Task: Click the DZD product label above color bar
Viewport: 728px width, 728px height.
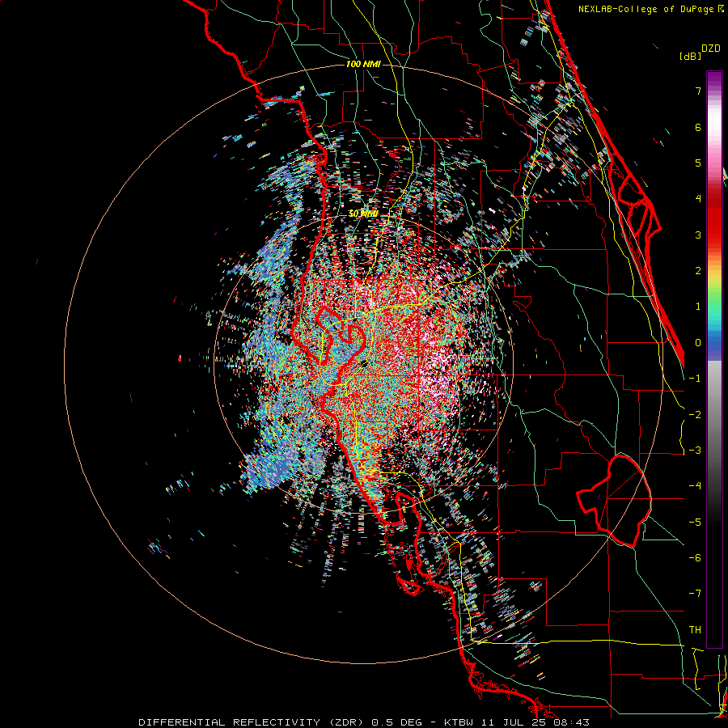Action: (x=710, y=49)
